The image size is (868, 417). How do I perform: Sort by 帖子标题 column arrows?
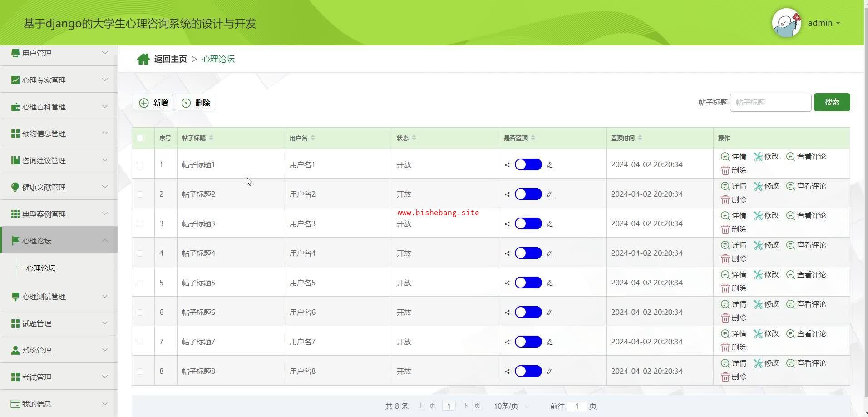click(211, 138)
